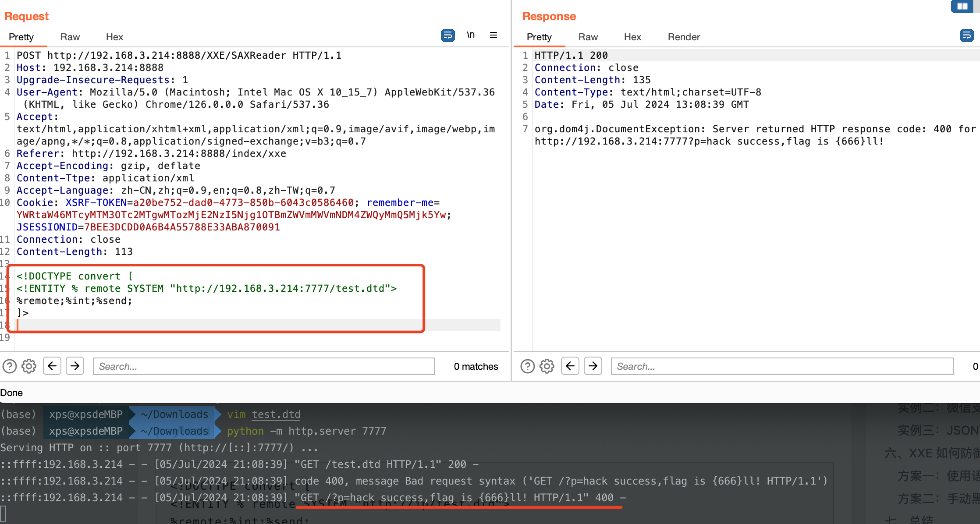Select the Response Hex tab
Screen dimensions: 980x524
(x=632, y=37)
